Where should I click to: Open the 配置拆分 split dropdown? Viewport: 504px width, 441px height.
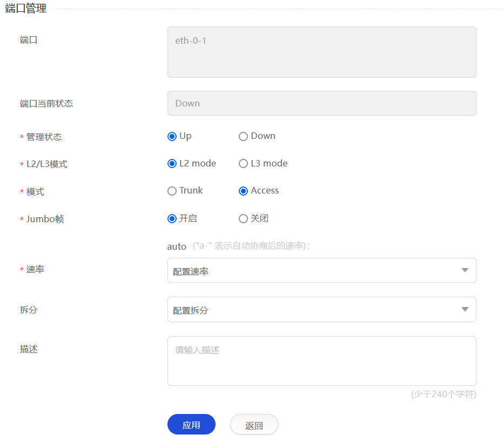click(x=322, y=310)
